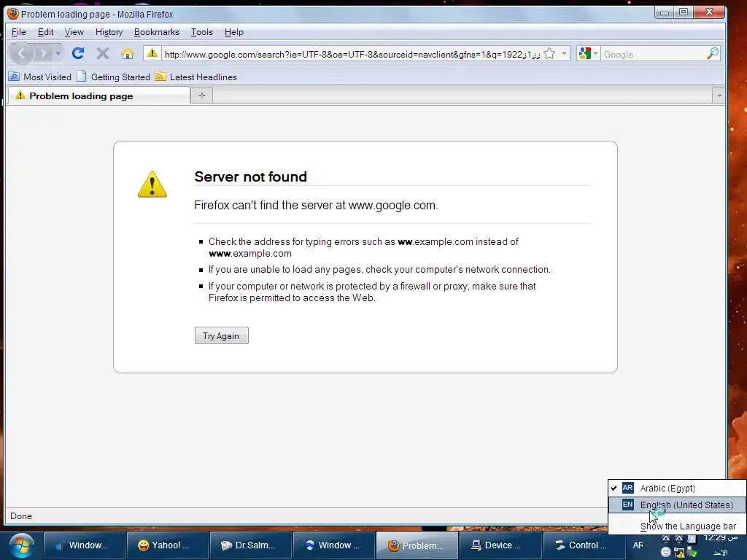
Task: Click the round smiley face tray icon
Action: [x=666, y=553]
